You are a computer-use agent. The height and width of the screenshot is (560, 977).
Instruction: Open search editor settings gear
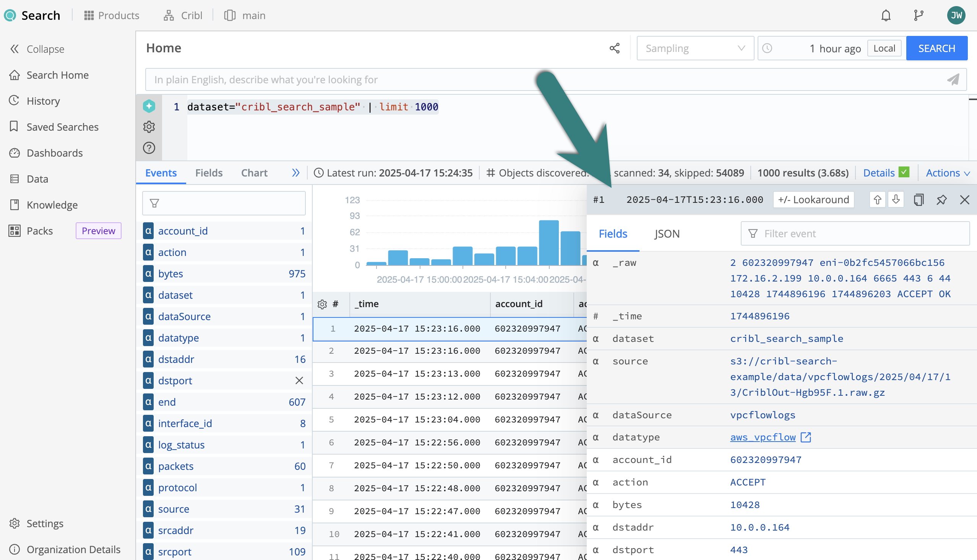(x=149, y=127)
